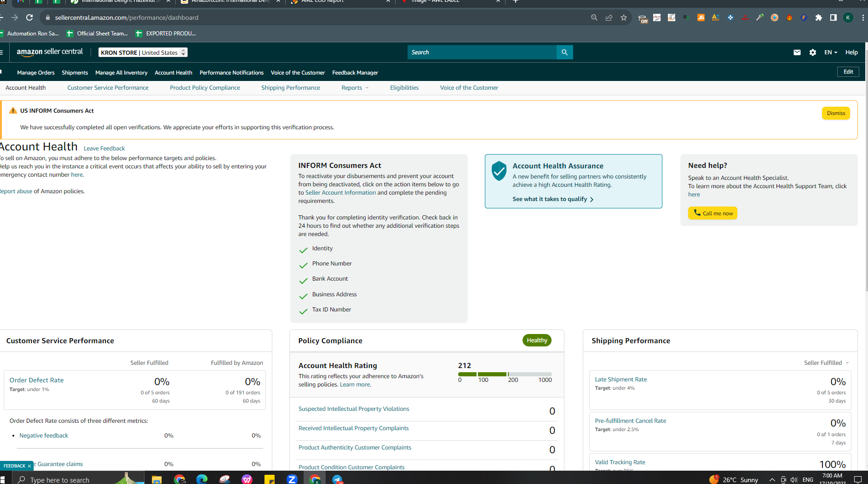This screenshot has height=484, width=868.
Task: Bookmark this page with the star icon
Action: (624, 17)
